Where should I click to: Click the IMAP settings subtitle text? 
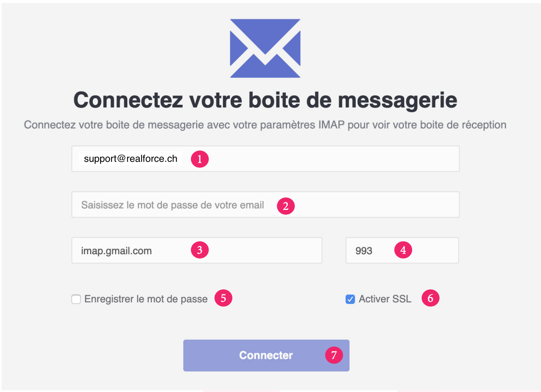tap(265, 125)
